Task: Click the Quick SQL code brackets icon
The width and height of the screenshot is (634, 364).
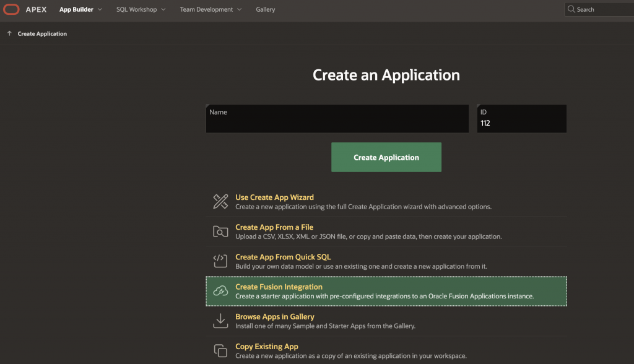Action: pyautogui.click(x=220, y=261)
